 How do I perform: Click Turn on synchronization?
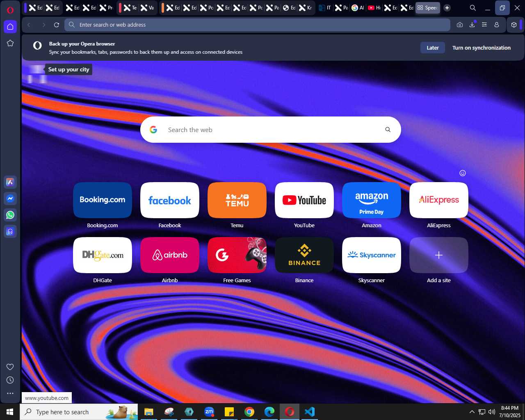click(482, 48)
